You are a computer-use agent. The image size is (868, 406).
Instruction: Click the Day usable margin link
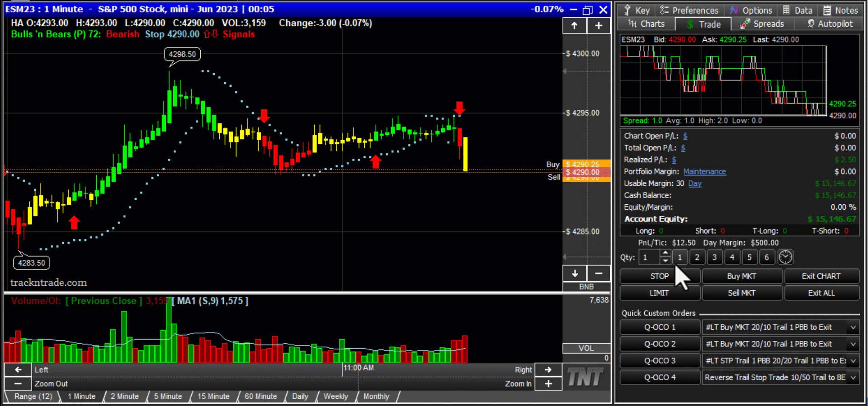pyautogui.click(x=695, y=184)
